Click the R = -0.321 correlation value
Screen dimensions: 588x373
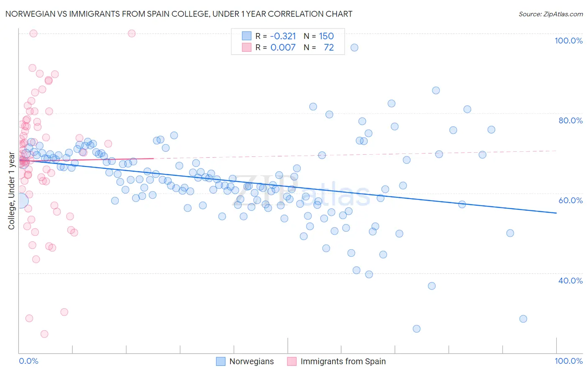276,36
